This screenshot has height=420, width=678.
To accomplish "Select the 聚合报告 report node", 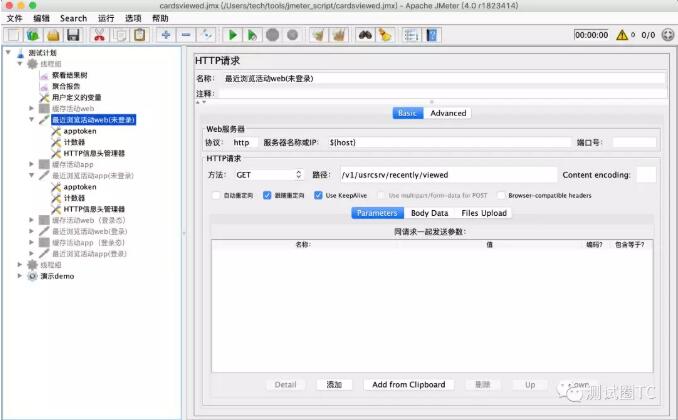I will pyautogui.click(x=66, y=87).
